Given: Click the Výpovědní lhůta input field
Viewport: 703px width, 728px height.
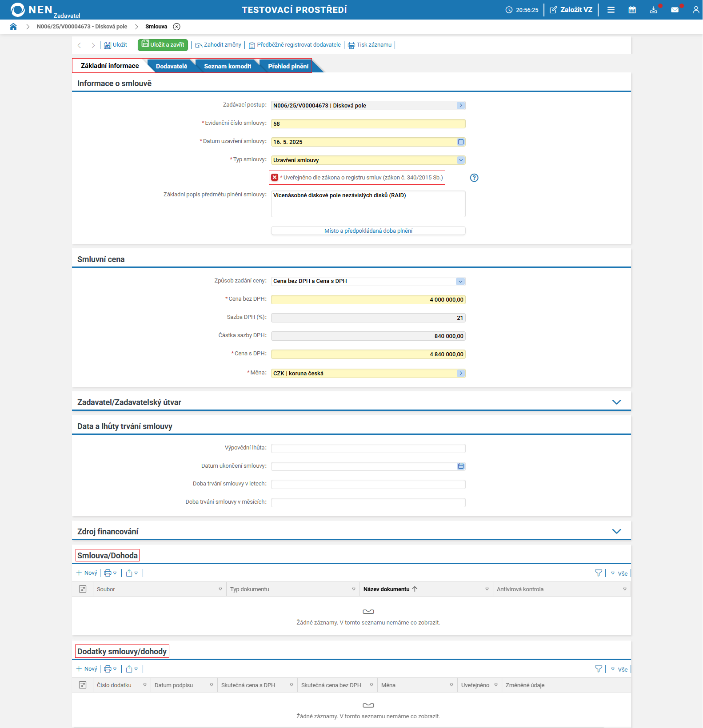Looking at the screenshot, I should point(368,448).
